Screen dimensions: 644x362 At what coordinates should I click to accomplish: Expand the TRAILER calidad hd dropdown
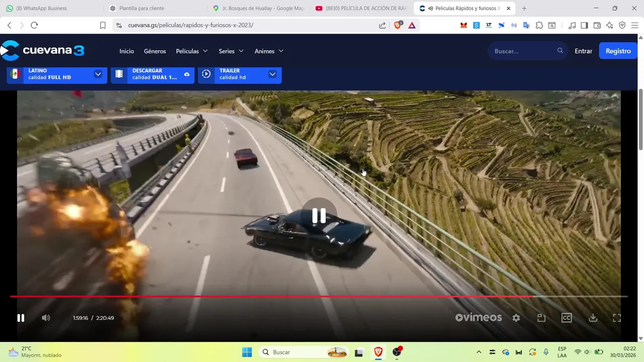tap(239, 74)
